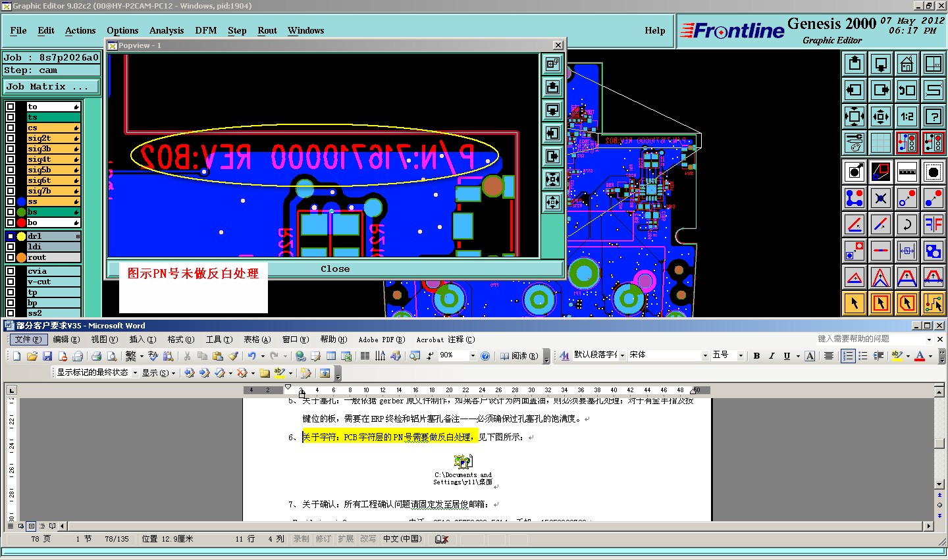
Task: Open the font color dropdown arrow
Action: 930,356
